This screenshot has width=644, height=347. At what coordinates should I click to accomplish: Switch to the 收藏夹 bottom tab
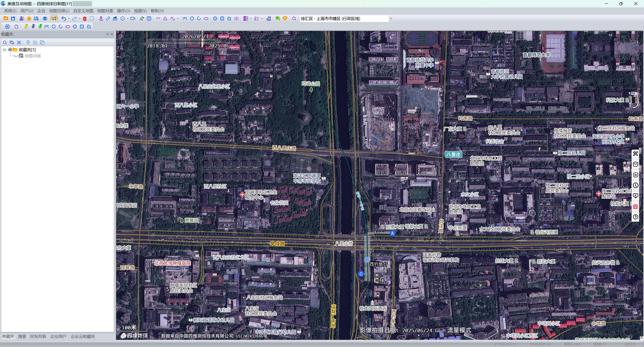pos(8,337)
